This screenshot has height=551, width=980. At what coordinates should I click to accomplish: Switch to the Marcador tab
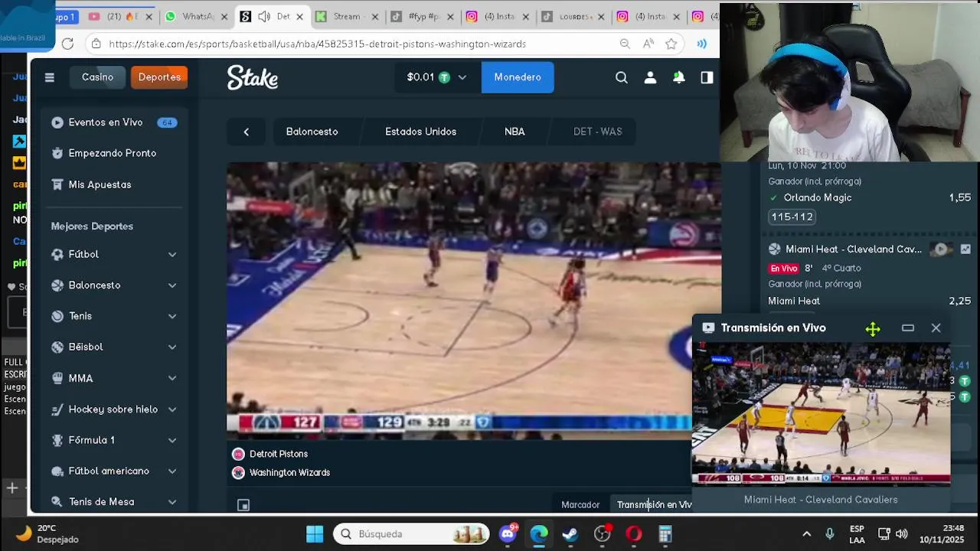[x=580, y=505]
